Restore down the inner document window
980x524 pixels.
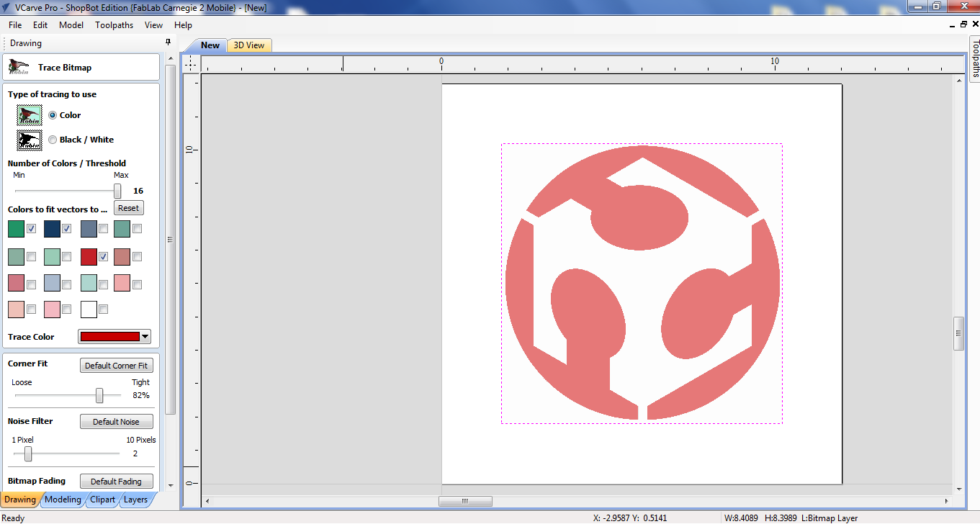(x=964, y=24)
